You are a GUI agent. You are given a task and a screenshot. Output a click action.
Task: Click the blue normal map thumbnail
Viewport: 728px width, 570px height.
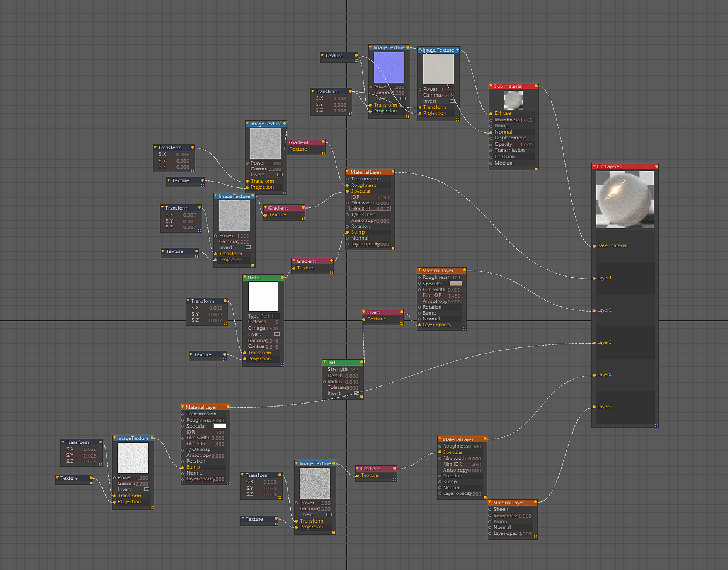click(x=389, y=68)
